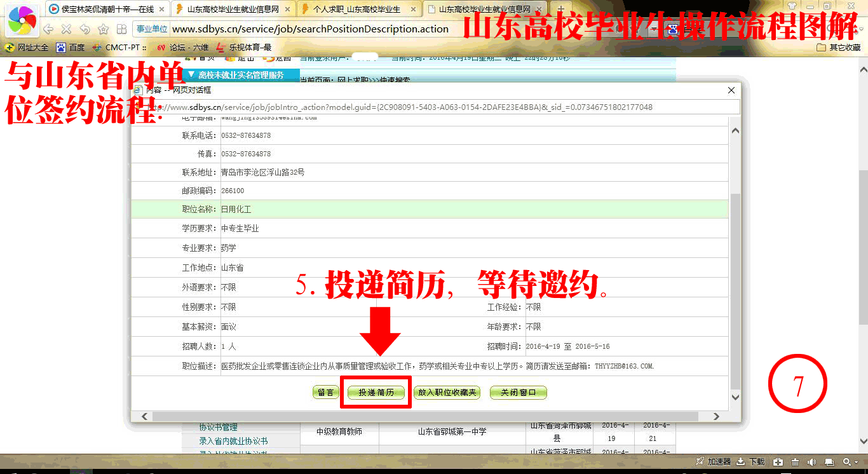Image resolution: width=868 pixels, height=474 pixels.
Task: Click the 投递简历 button
Action: [x=376, y=393]
